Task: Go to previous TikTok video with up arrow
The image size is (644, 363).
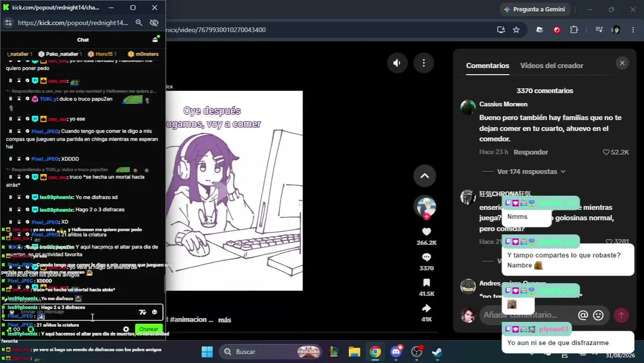Action: coord(425,176)
